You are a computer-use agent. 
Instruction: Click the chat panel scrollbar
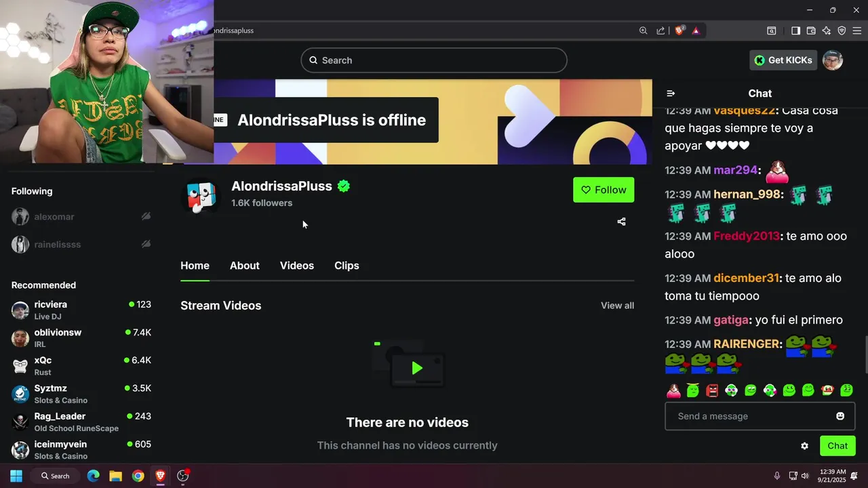865,354
